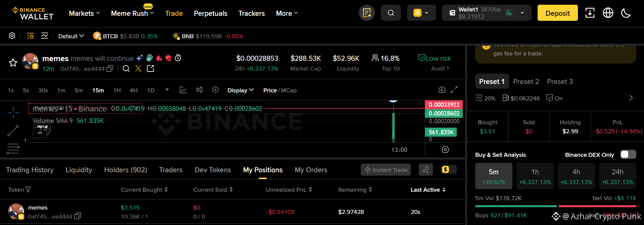Open chart indicators icon
This screenshot has width=644, height=225.
click(x=183, y=90)
